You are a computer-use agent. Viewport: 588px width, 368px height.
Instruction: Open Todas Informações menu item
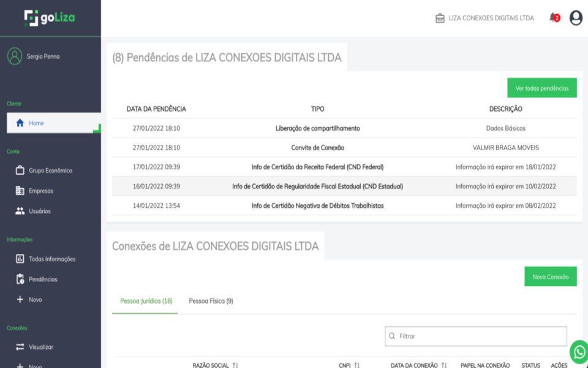click(52, 259)
